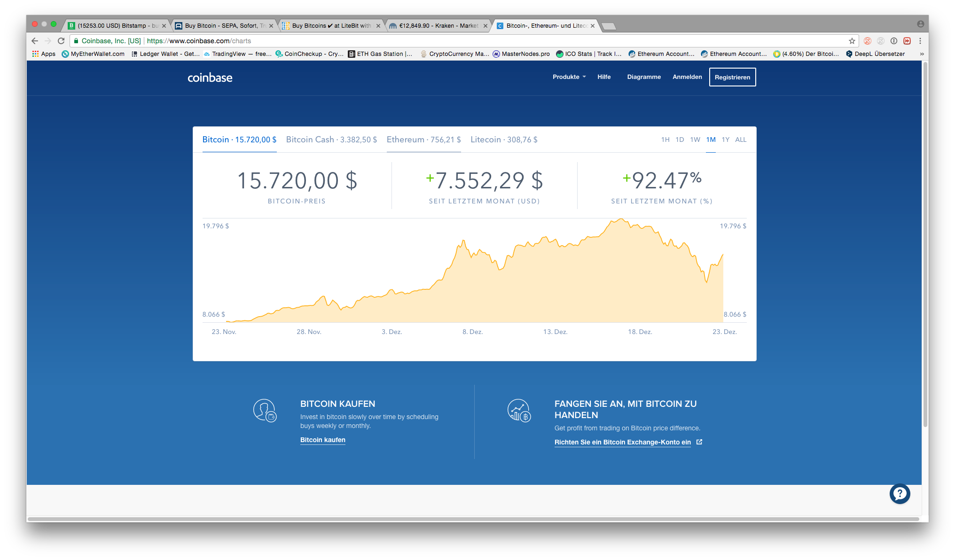The image size is (955, 560).
Task: Bookmark this page with the star icon
Action: (x=852, y=41)
